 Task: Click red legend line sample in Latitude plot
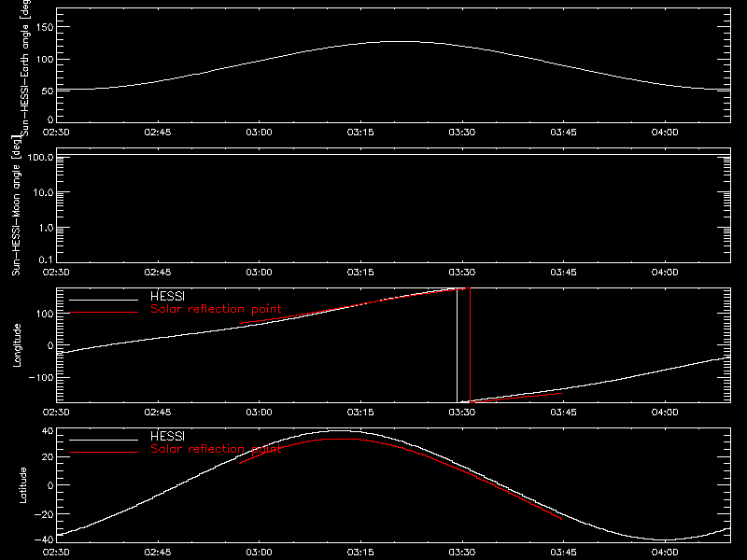104,453
